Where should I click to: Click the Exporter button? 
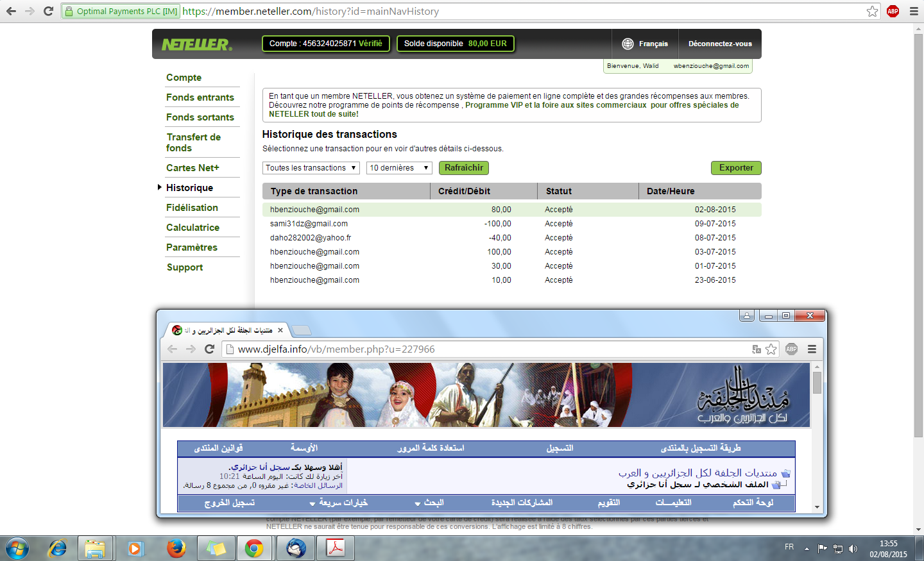tap(736, 168)
